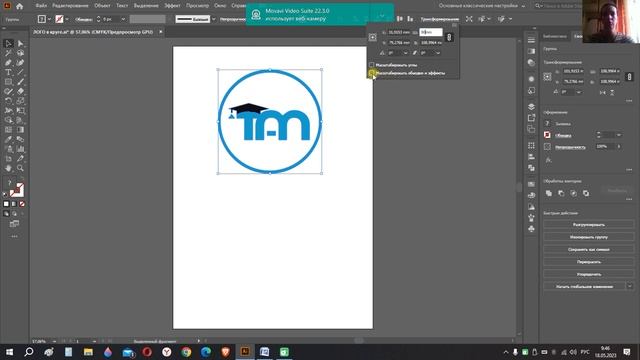Screen dimensions: 640x360
Task: Select the Selection (black arrow) tool
Action: (8, 43)
